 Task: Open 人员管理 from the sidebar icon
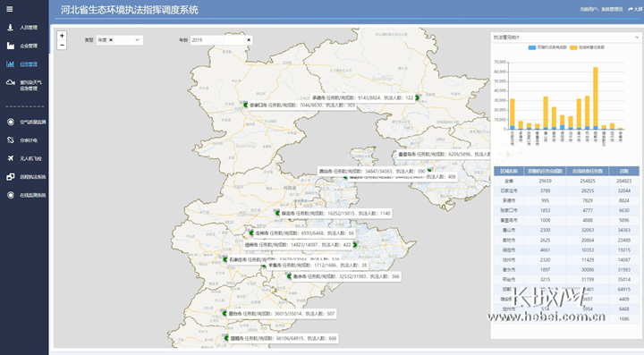(x=10, y=28)
